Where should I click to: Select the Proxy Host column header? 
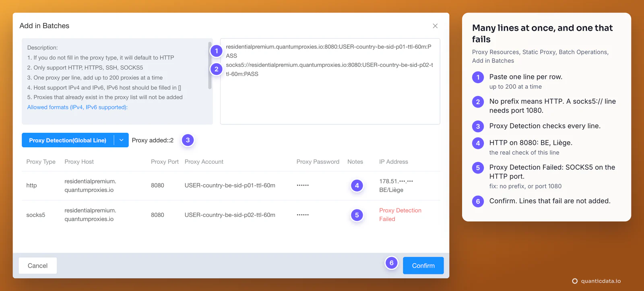(x=79, y=162)
